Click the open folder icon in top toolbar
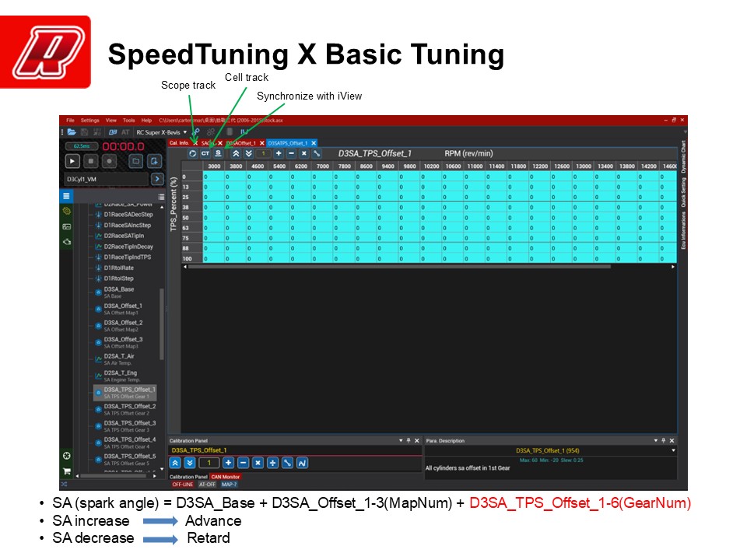This screenshot has height=560, width=747. (x=72, y=132)
